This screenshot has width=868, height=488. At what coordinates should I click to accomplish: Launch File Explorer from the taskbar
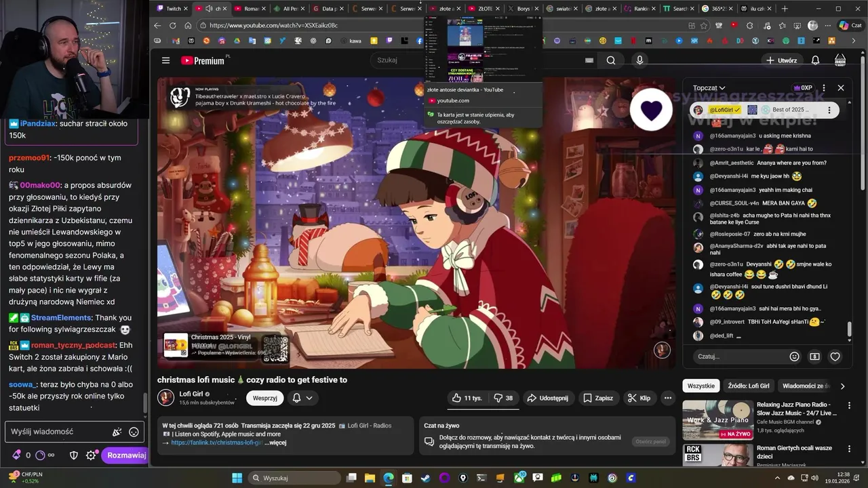pyautogui.click(x=370, y=478)
